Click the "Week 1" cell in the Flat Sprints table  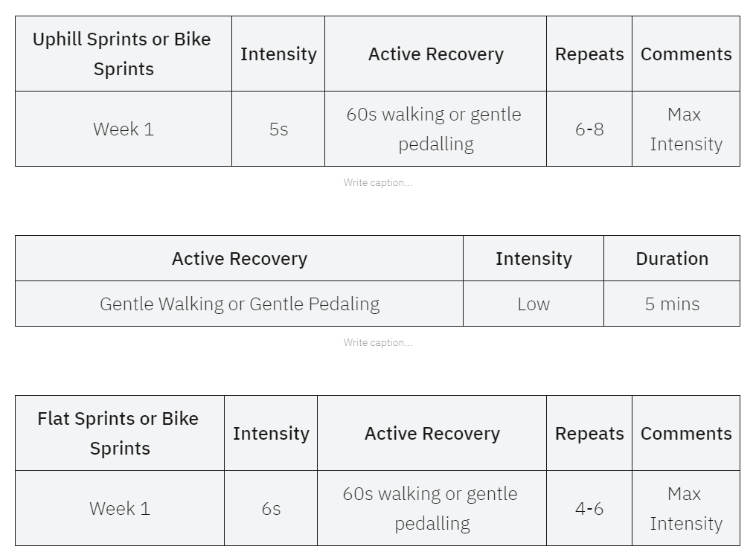[120, 508]
